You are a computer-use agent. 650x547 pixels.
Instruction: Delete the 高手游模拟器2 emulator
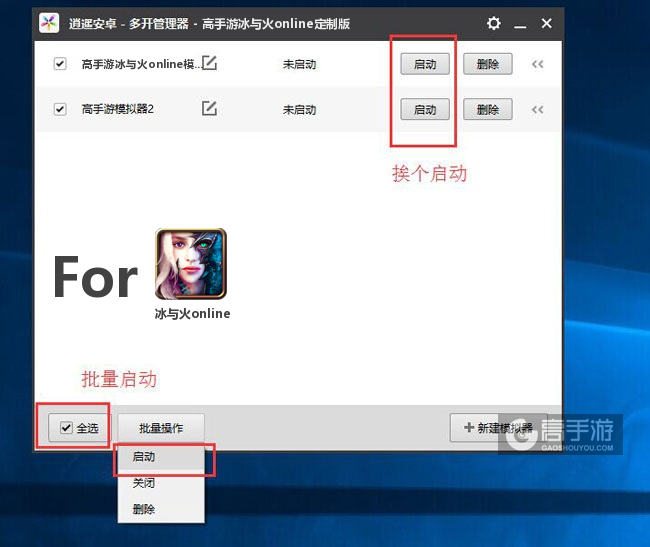point(488,110)
